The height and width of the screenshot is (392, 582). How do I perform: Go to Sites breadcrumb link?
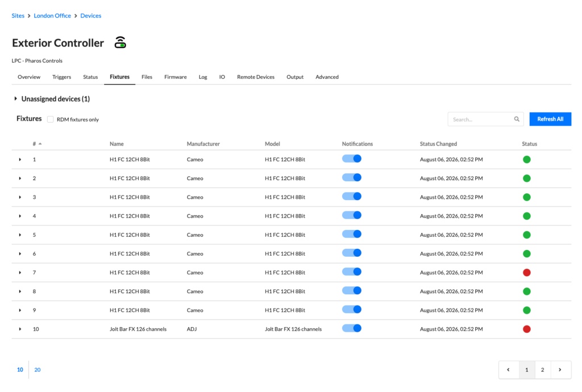point(18,15)
